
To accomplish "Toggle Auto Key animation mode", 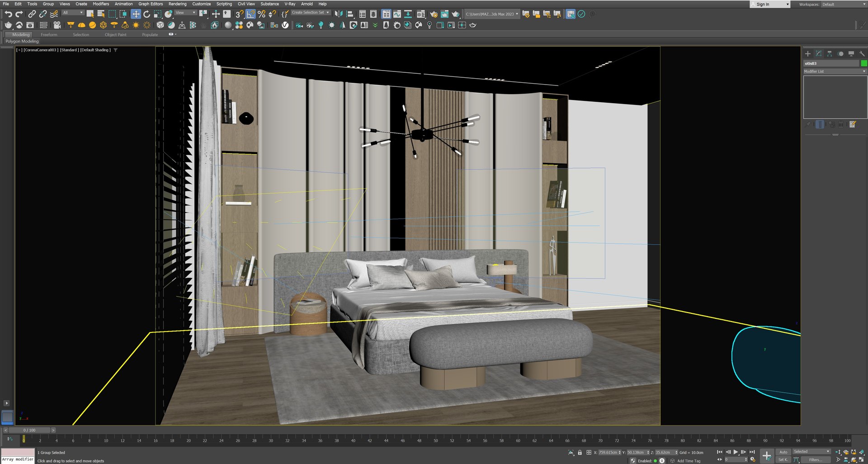I will pos(783,452).
